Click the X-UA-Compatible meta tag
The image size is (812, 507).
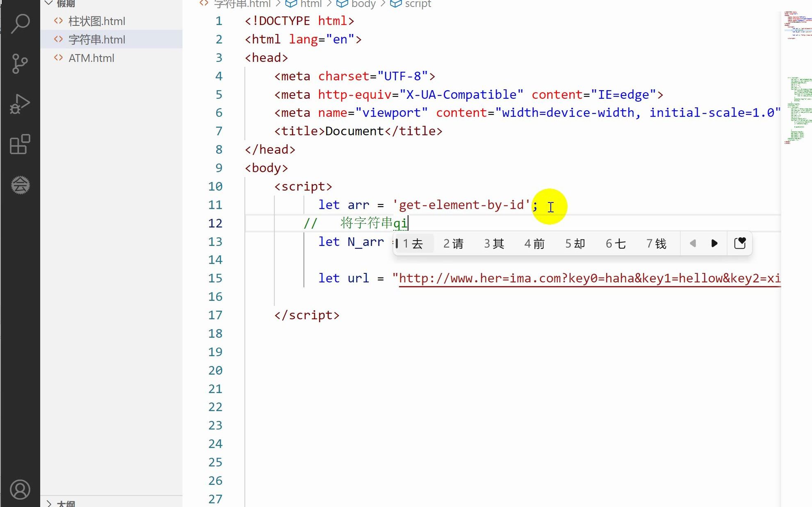point(469,94)
